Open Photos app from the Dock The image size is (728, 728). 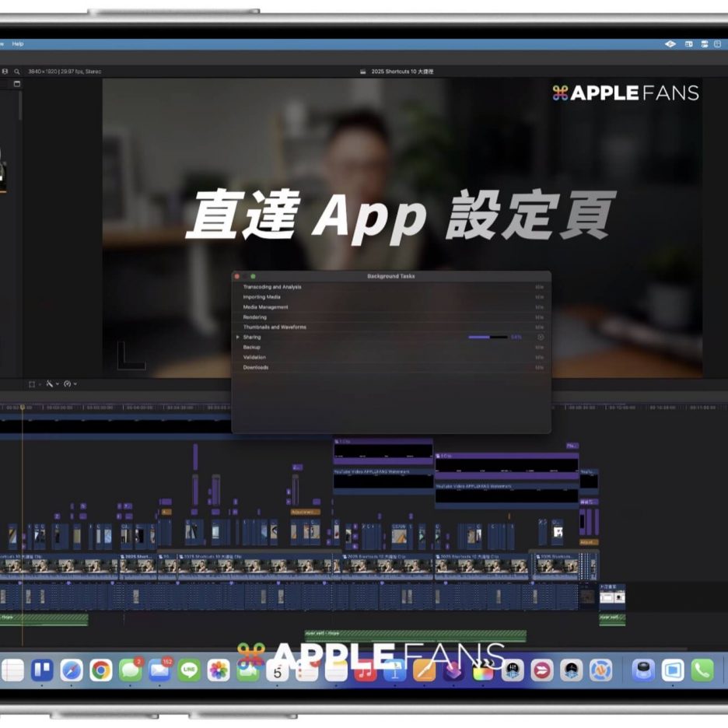point(219,670)
